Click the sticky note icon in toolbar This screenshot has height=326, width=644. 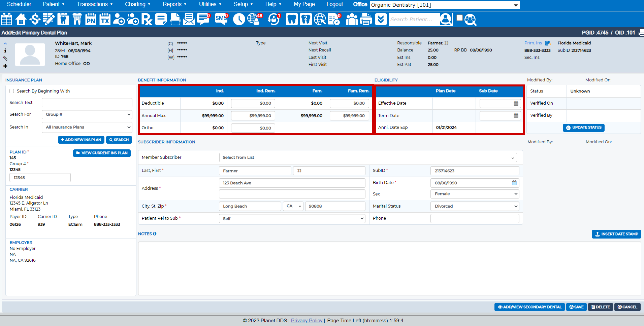click(161, 19)
